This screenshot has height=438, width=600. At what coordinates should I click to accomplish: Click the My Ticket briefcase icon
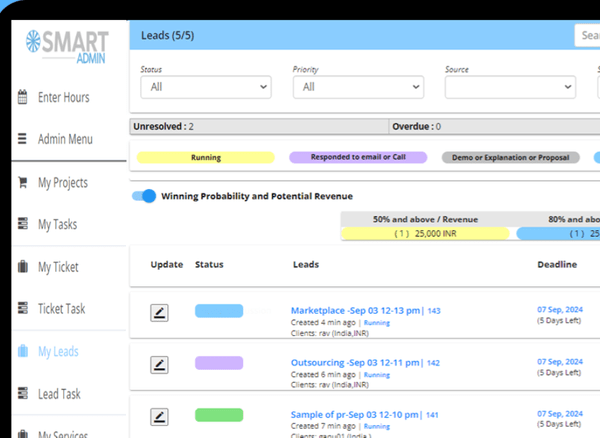[23, 266]
